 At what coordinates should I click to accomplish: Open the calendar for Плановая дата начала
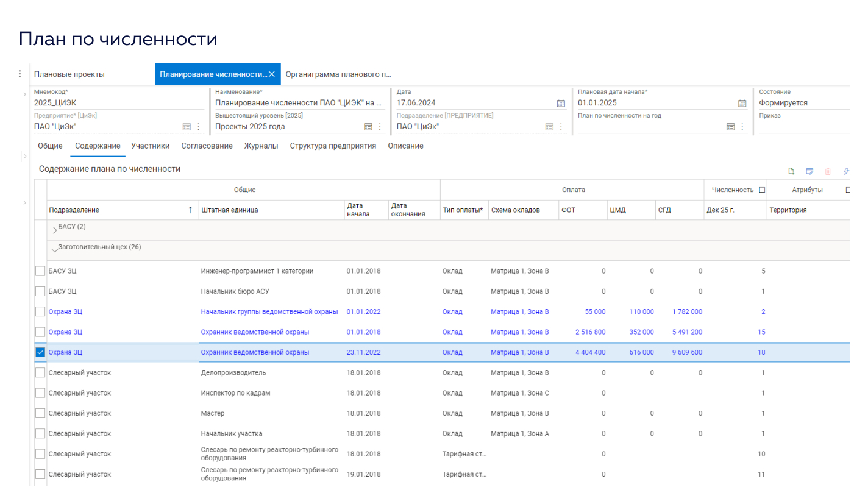click(x=742, y=103)
